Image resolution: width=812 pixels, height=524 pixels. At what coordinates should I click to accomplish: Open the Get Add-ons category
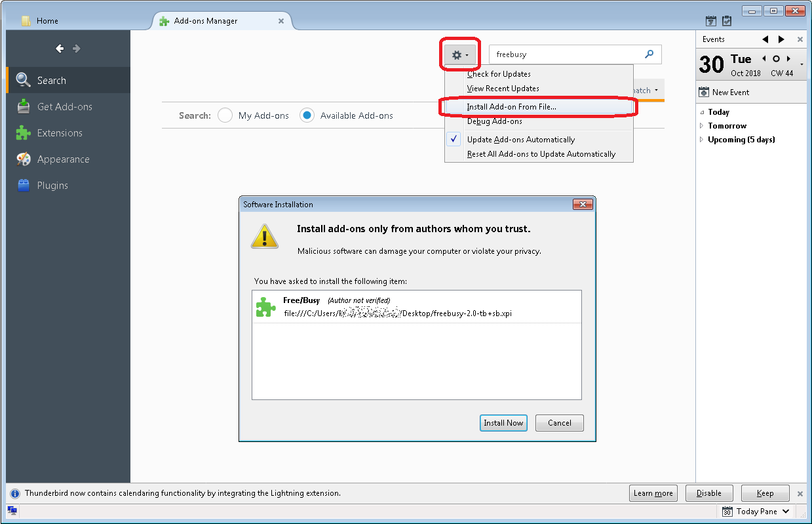pos(68,106)
